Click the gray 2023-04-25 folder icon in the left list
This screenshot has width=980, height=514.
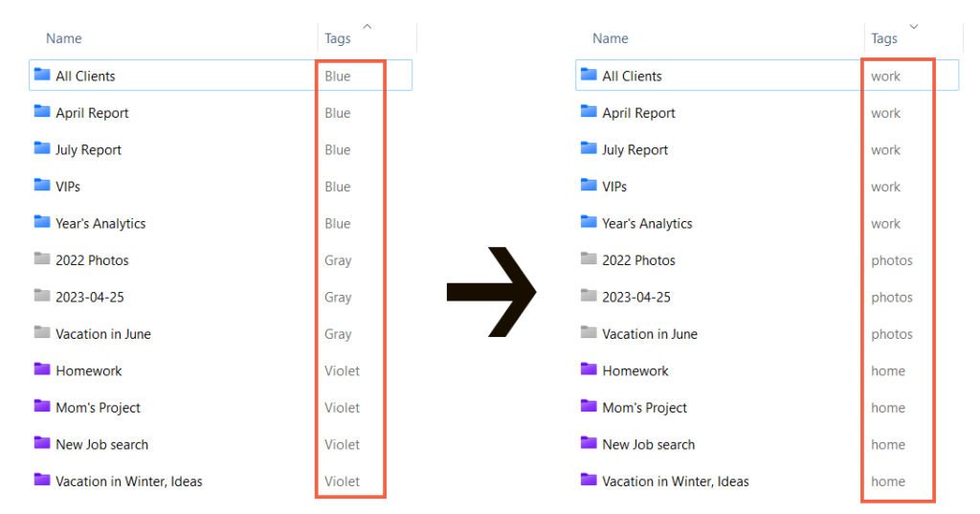41,296
